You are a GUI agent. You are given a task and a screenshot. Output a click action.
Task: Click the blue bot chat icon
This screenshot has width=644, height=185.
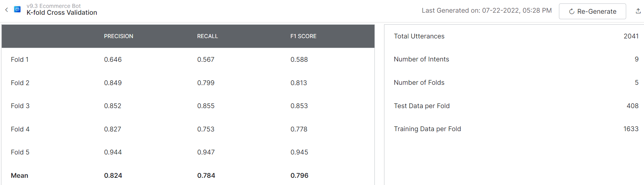coord(17,9)
